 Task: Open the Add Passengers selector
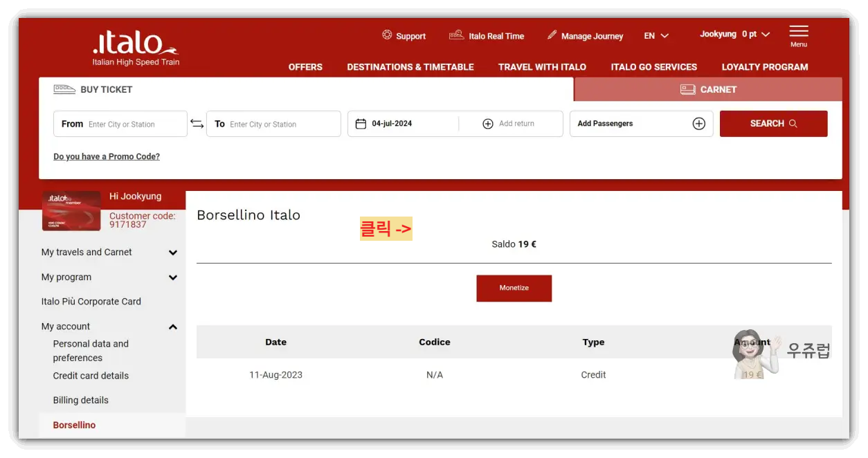click(x=641, y=124)
